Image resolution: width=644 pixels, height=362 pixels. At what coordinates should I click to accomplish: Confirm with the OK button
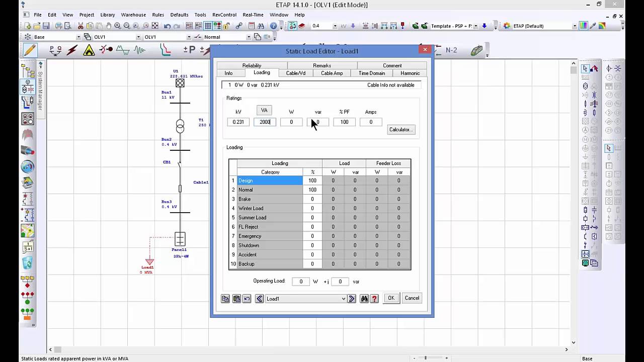391,298
